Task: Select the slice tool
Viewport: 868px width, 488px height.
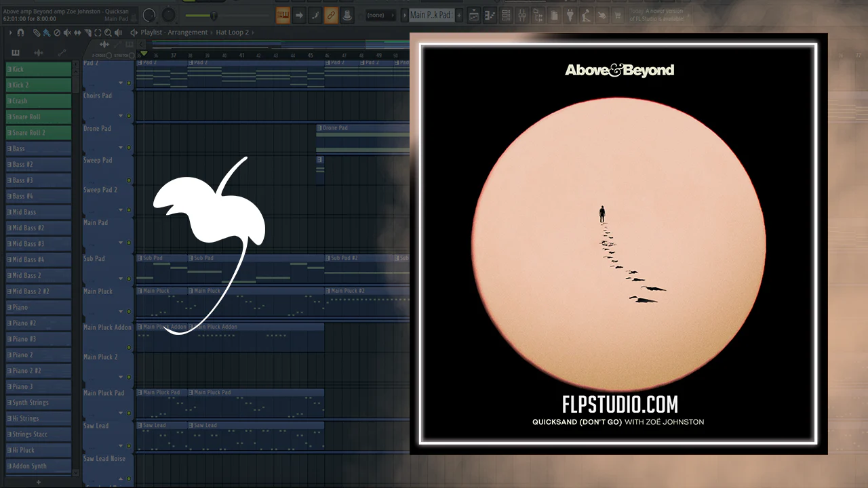Action: (87, 33)
